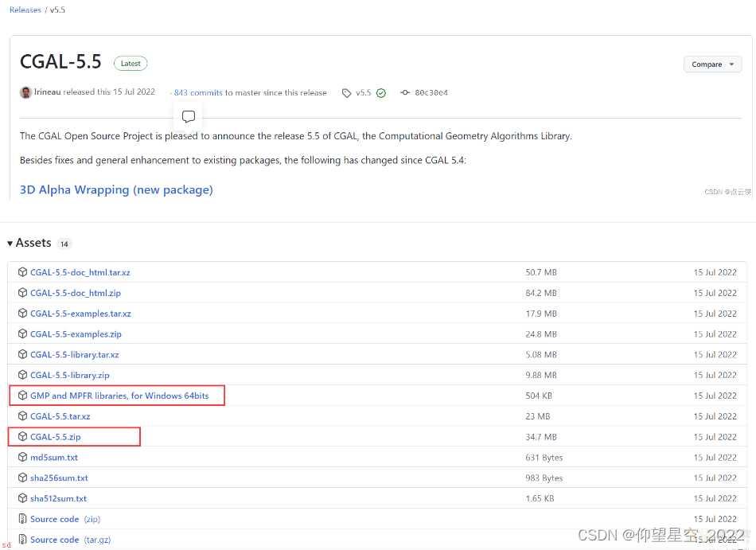Click the tag icon next to v5.5
The height and width of the screenshot is (550, 756).
coord(346,93)
